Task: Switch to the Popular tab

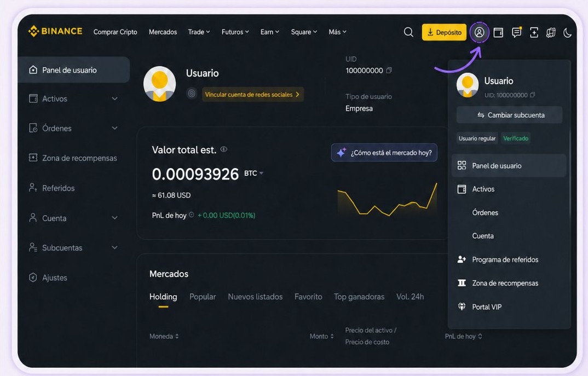Action: coord(203,297)
